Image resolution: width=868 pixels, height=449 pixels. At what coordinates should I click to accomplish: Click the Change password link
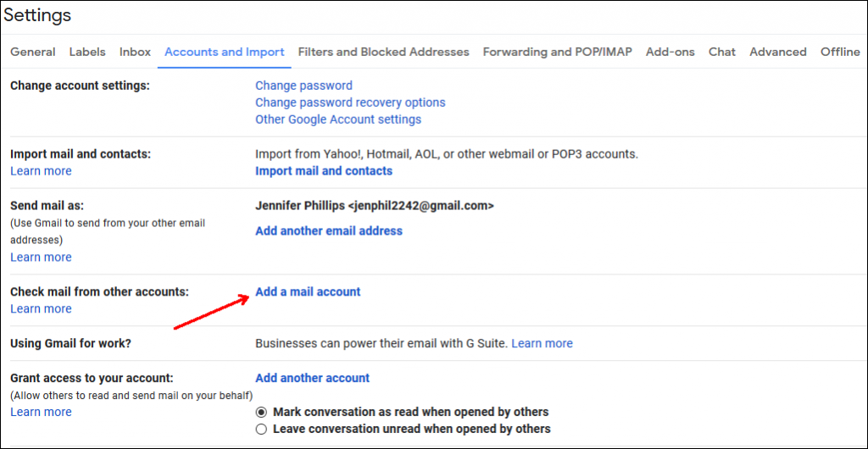coord(304,86)
